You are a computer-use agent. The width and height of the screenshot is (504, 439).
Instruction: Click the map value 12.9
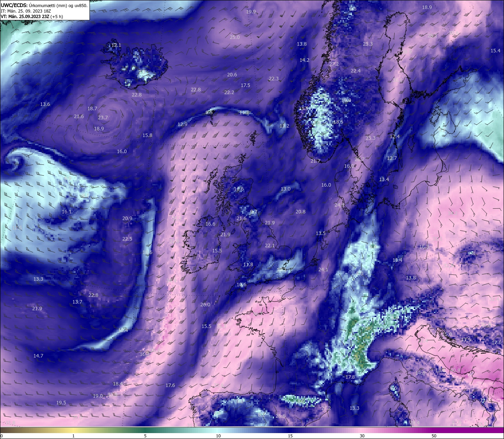(x=182, y=124)
